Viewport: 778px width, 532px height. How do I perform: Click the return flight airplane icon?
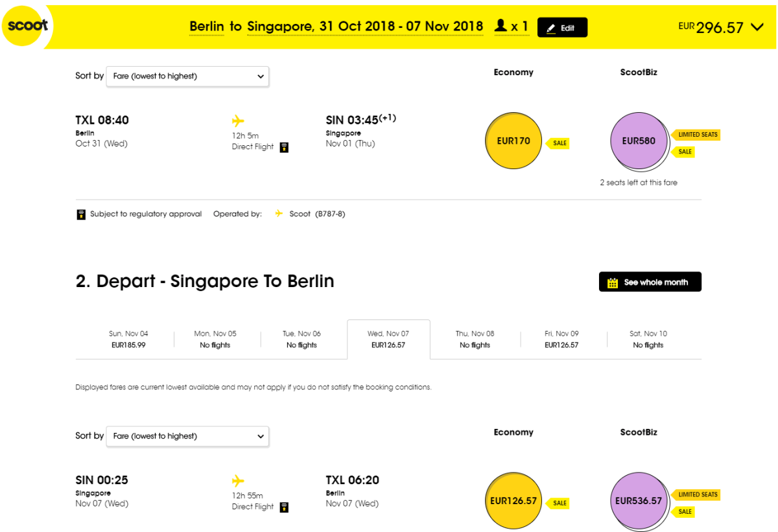click(238, 481)
